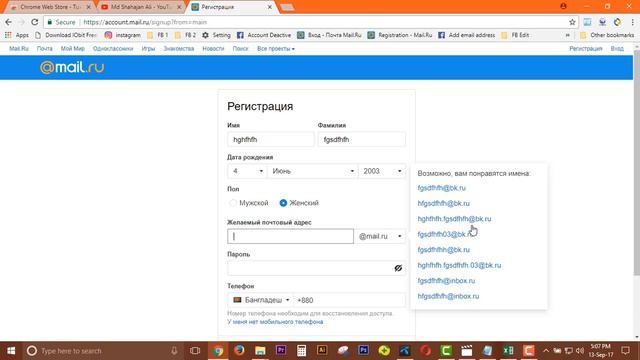
Task: Open the @mail.ru domain dropdown
Action: pyautogui.click(x=380, y=236)
